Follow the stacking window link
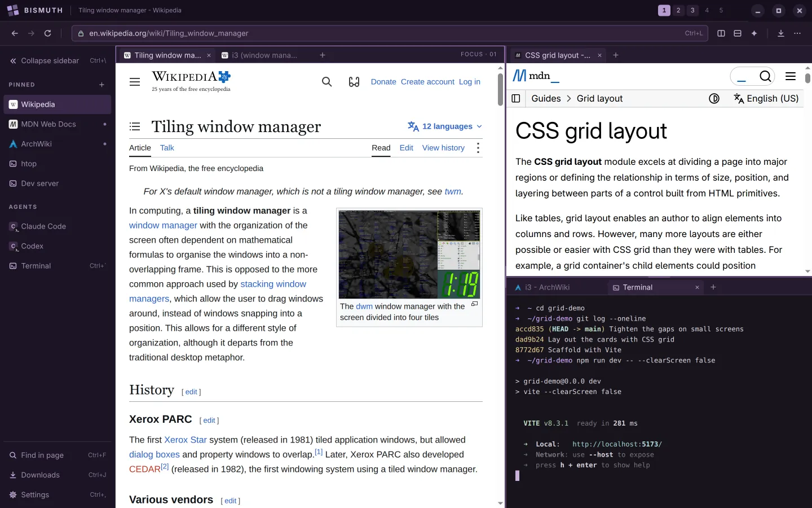Image resolution: width=812 pixels, height=508 pixels. 273,284
